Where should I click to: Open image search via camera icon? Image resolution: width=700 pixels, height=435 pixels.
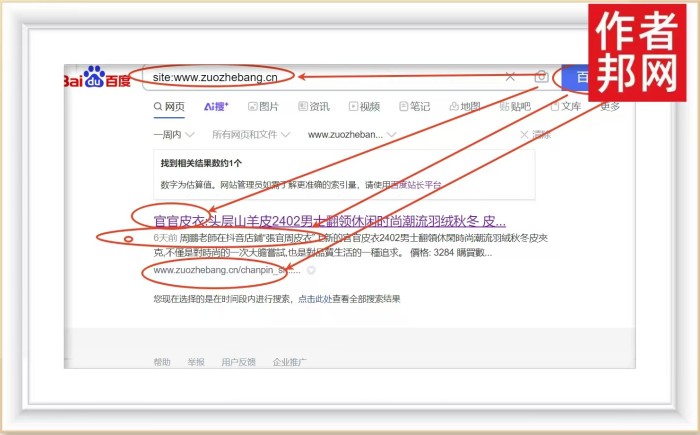click(540, 77)
